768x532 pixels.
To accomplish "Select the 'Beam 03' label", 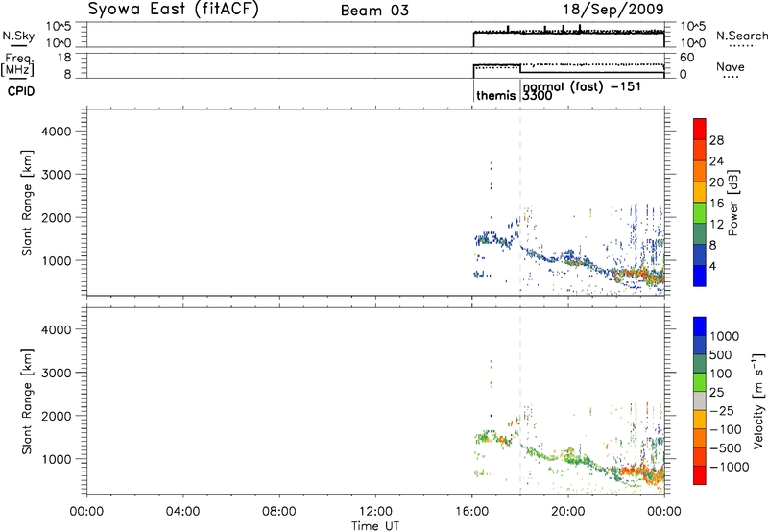I will pos(374,11).
